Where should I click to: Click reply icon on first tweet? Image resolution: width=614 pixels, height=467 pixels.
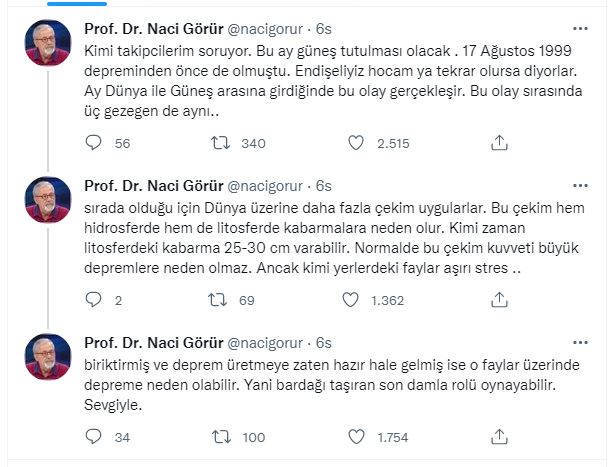point(93,143)
